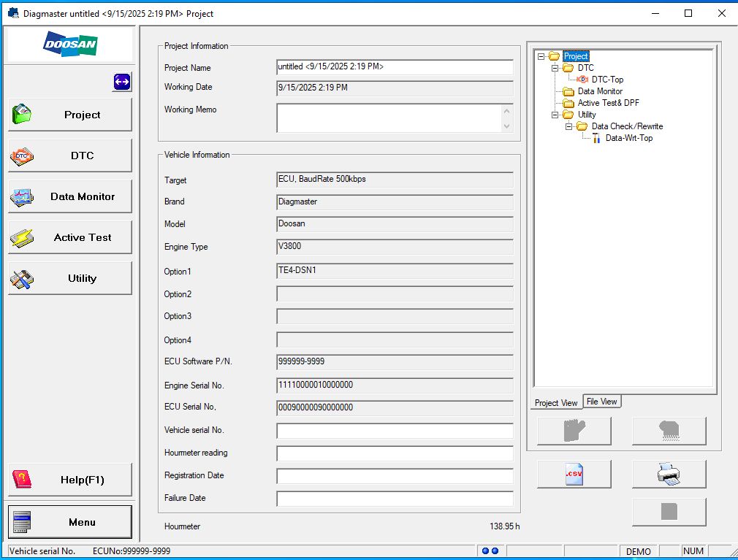This screenshot has width=738, height=560.
Task: Click the Hourmeter reading input field
Action: [x=395, y=453]
